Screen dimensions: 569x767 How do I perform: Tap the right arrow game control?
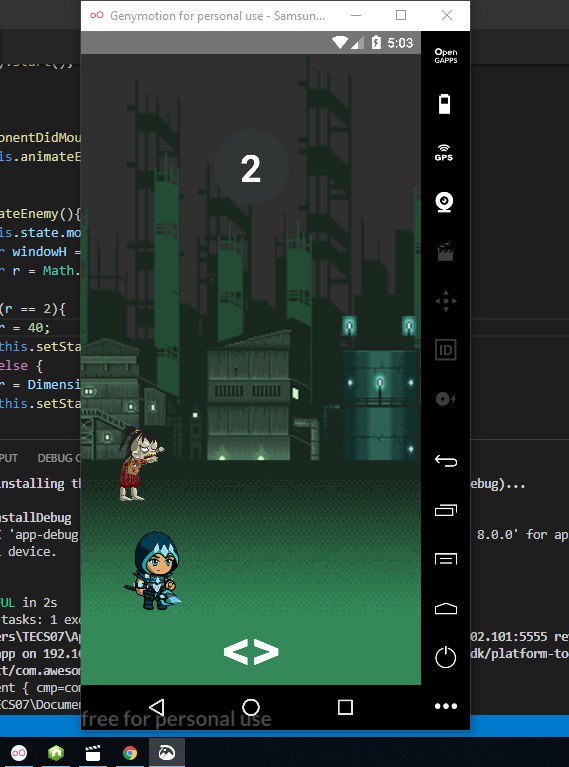click(266, 652)
